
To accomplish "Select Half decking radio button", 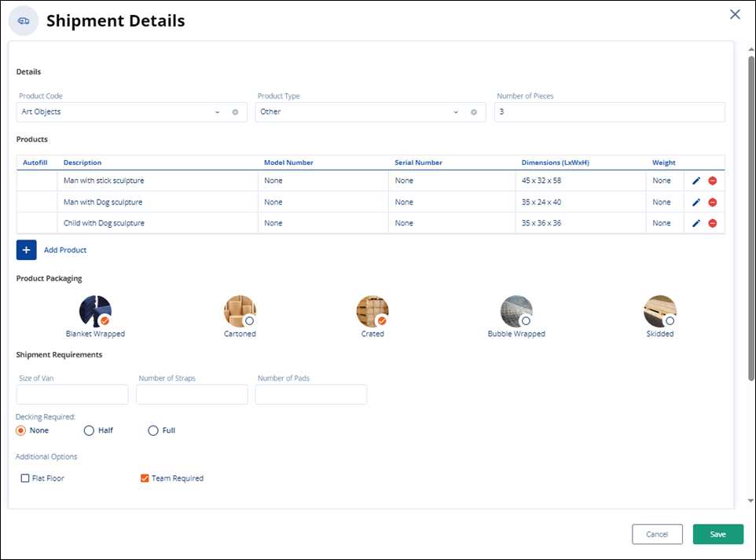I will (x=89, y=430).
